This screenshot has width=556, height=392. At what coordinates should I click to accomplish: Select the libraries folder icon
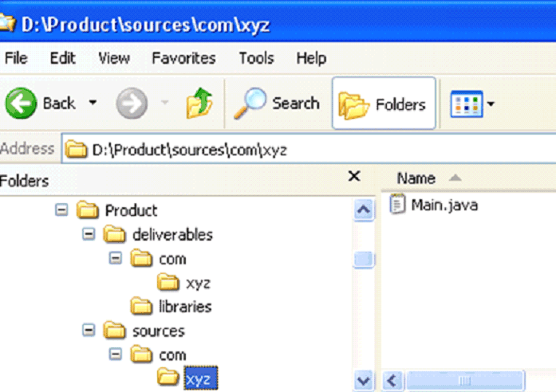pos(141,306)
